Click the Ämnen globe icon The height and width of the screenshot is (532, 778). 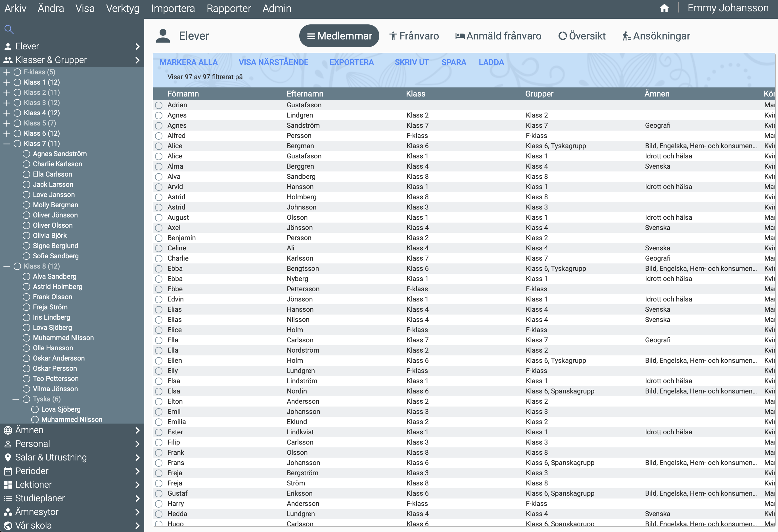[x=8, y=430]
